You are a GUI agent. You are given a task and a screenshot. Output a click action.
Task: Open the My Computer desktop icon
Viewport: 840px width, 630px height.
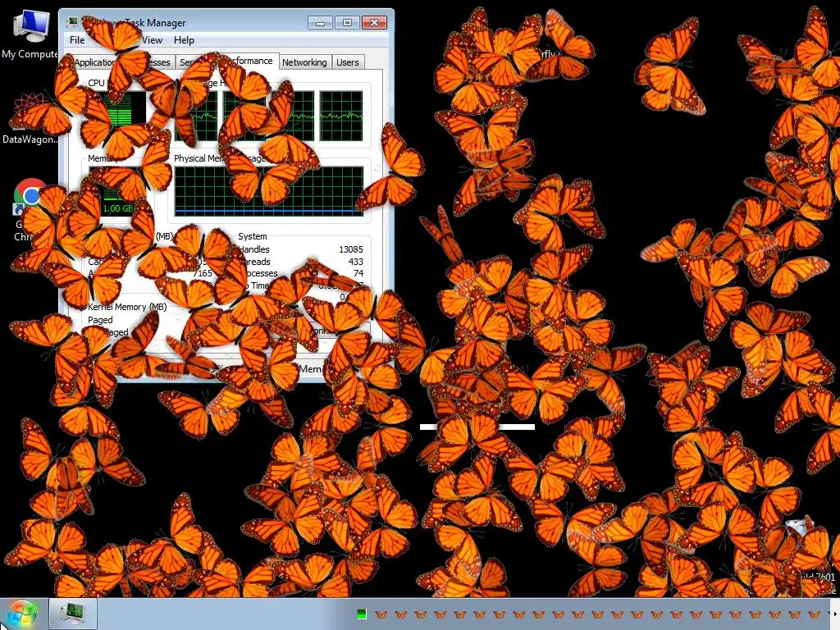pyautogui.click(x=30, y=34)
